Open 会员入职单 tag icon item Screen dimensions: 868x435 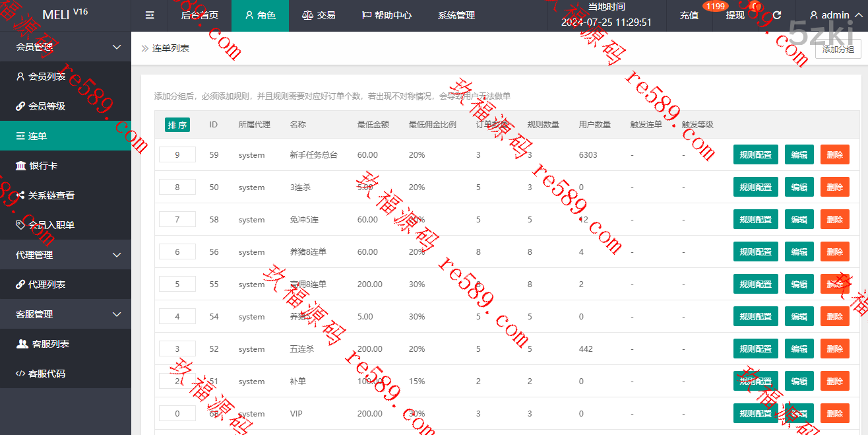20,225
